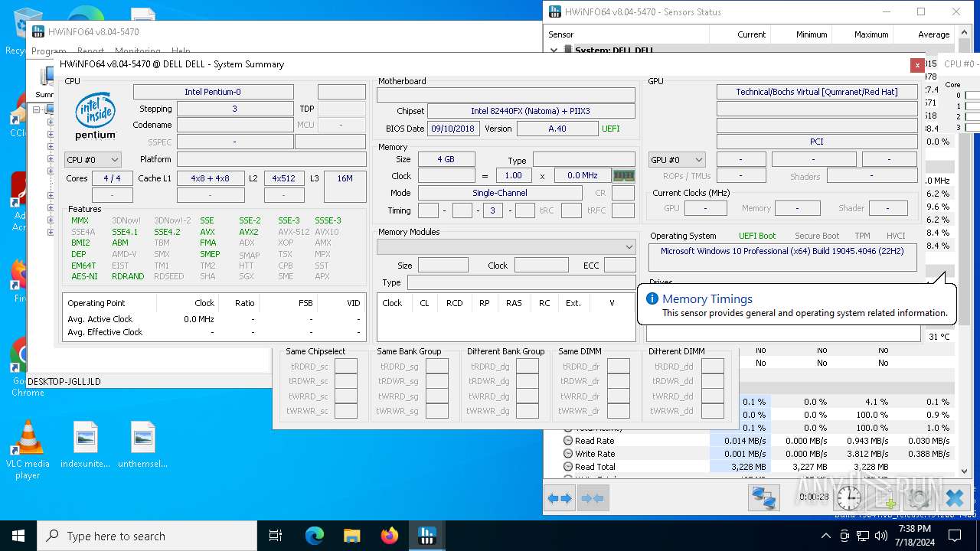Close the System Summary window
This screenshot has height=551, width=980.
(x=916, y=65)
